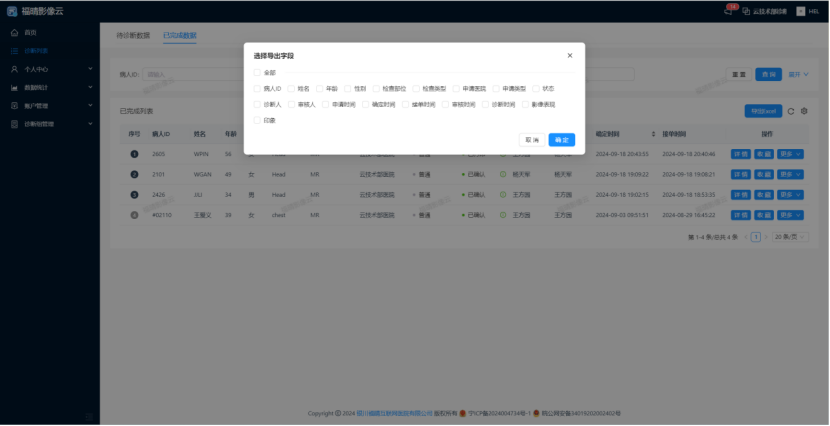830x426 pixels.
Task: Click the HBL user avatar icon
Action: (x=800, y=11)
